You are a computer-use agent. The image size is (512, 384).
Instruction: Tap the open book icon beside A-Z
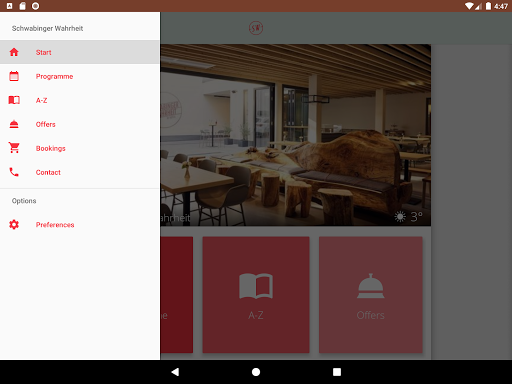[14, 100]
